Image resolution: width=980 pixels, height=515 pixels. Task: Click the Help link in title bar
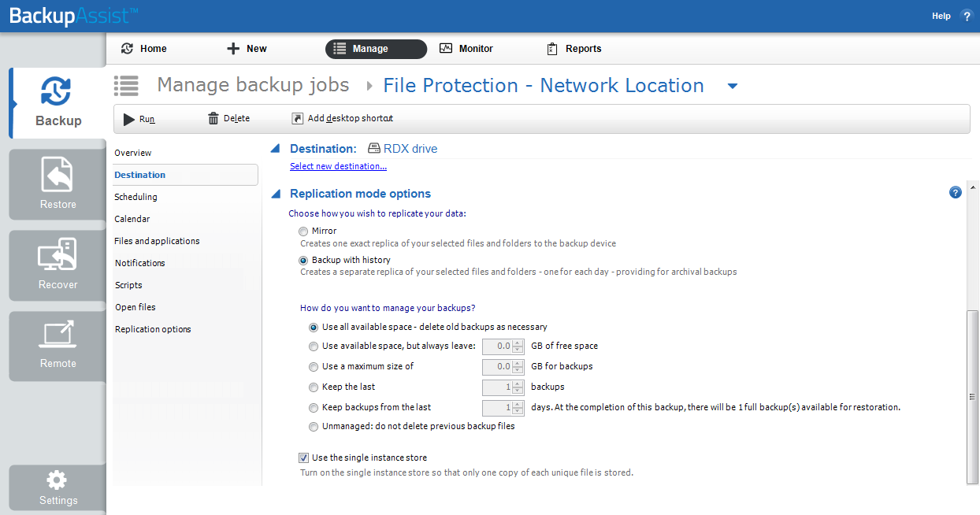(941, 16)
